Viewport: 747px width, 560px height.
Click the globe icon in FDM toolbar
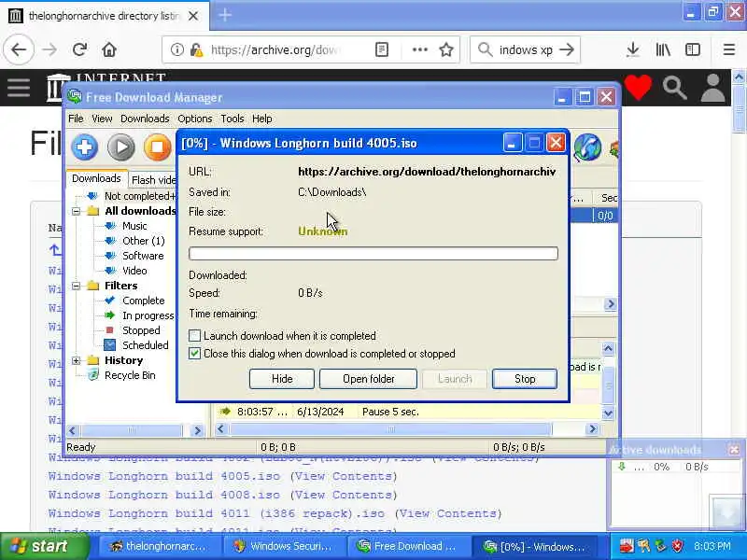pyautogui.click(x=587, y=147)
